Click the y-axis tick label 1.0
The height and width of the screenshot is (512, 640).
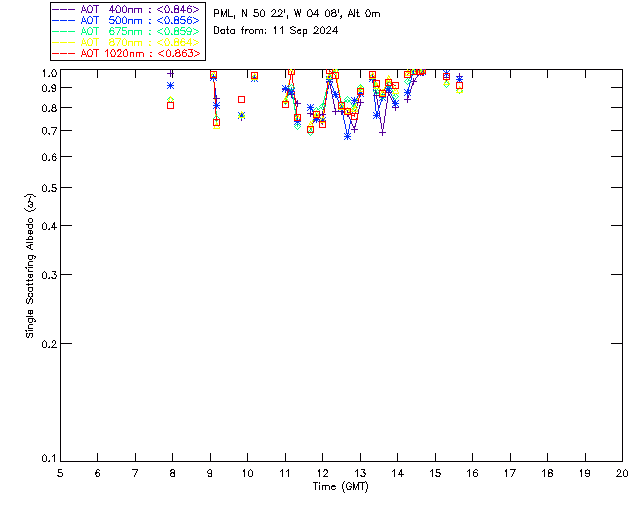(x=48, y=73)
